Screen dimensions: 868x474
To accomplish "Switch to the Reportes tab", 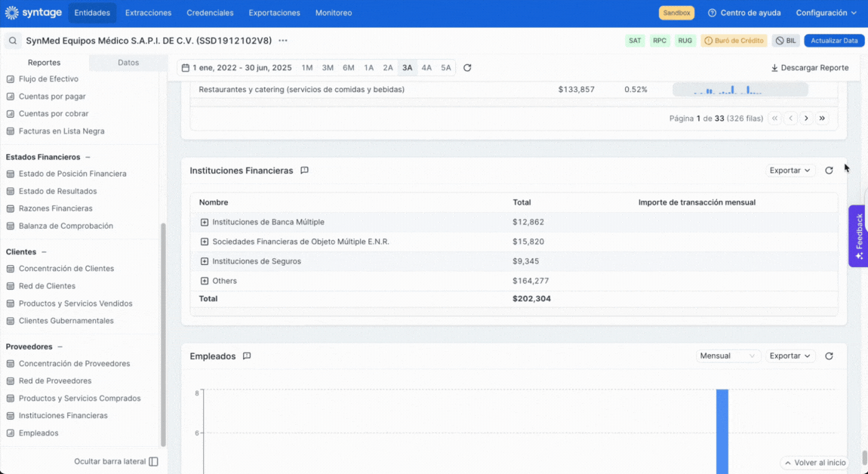I will pos(45,63).
